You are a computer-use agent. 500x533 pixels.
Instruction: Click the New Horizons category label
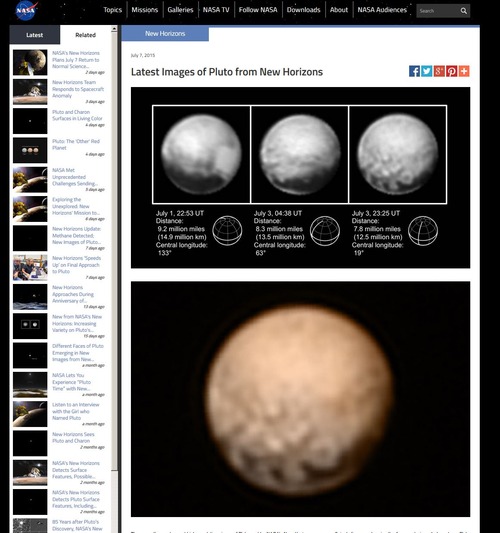tap(165, 34)
